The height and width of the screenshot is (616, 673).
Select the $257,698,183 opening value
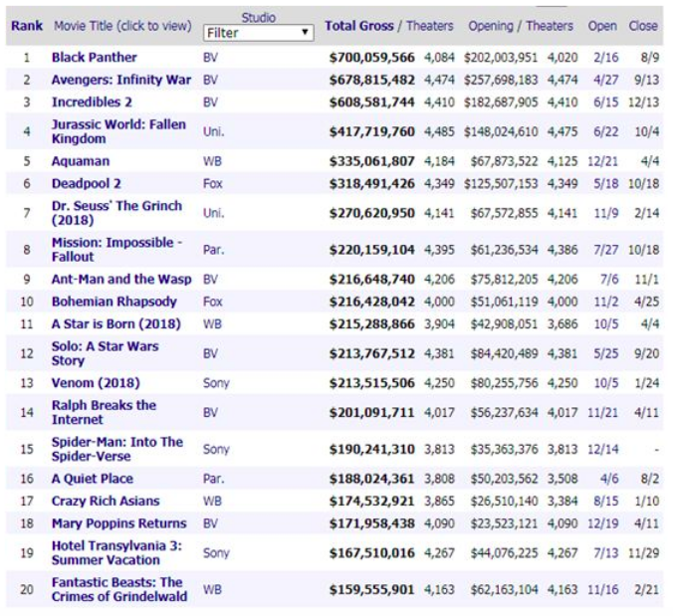(x=501, y=80)
